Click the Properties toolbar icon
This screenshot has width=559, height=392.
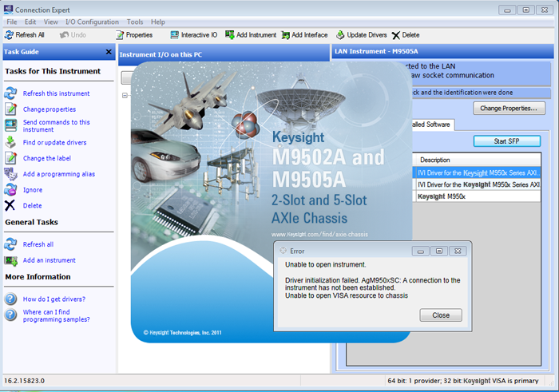(120, 35)
